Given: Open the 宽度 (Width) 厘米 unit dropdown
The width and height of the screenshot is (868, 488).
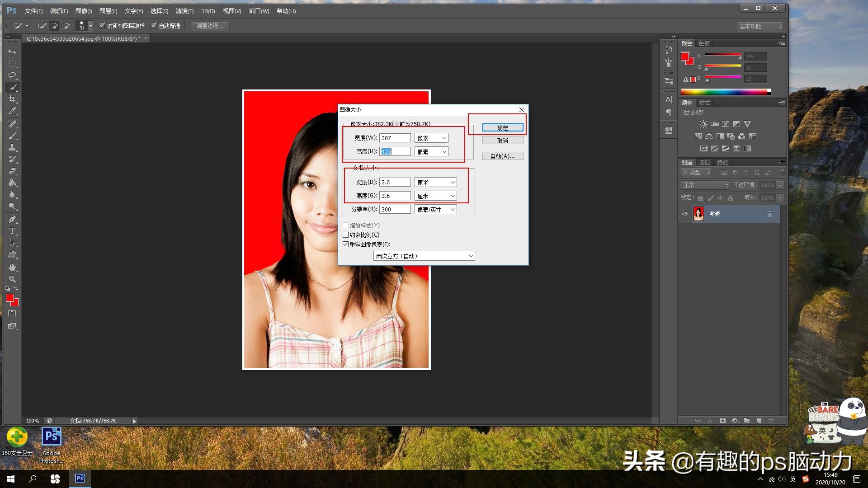Looking at the screenshot, I should point(435,183).
